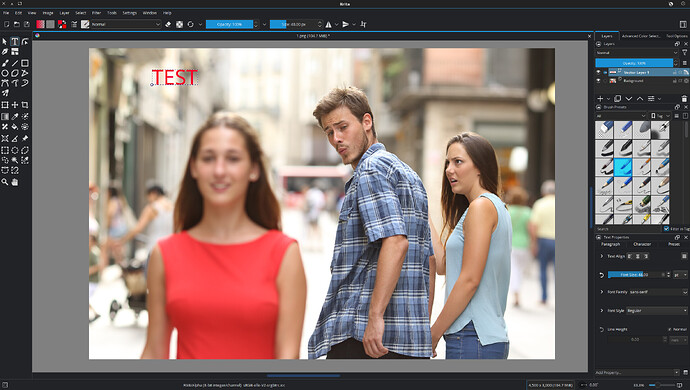Switch to the Advanced Color Selector tab
690x390 pixels.
(641, 36)
